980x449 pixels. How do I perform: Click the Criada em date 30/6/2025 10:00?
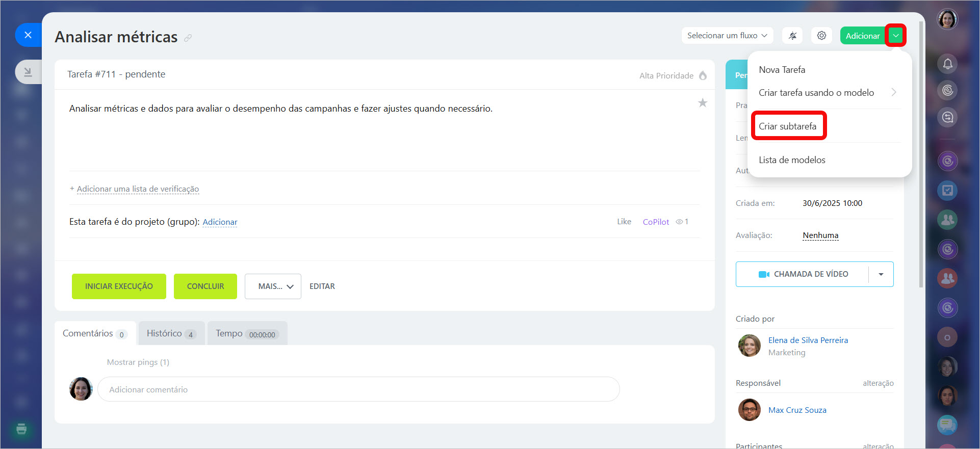832,203
